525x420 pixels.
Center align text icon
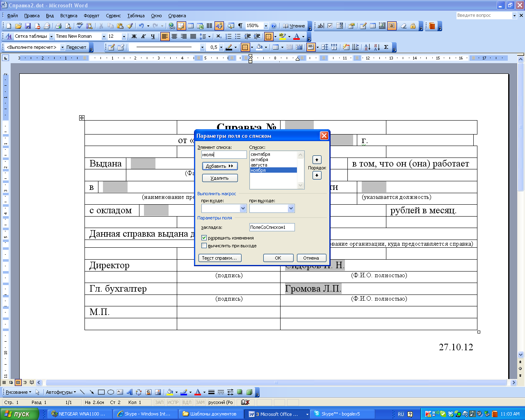(x=174, y=37)
